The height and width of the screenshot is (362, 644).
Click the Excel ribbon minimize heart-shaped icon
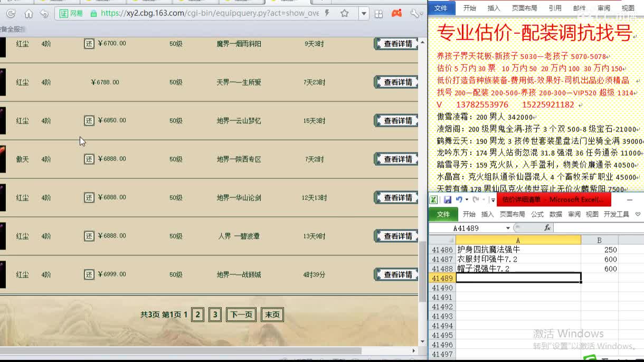[x=638, y=214]
